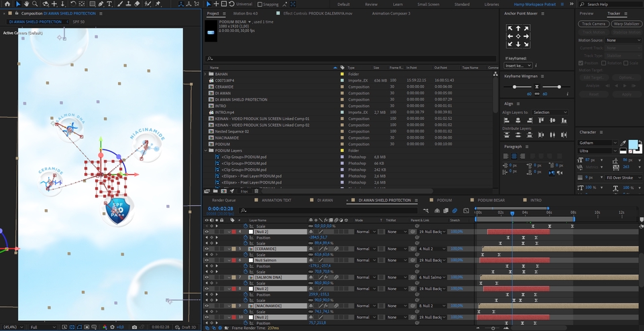Screen dimensions: 644x331
Task: Open the SPF 50 breadcrumb in viewer
Action: tap(78, 21)
